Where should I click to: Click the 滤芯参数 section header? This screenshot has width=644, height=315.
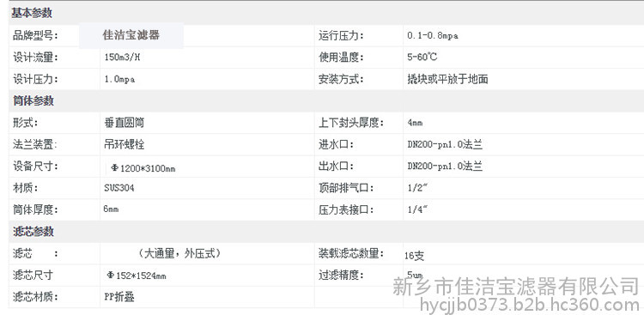pos(33,232)
